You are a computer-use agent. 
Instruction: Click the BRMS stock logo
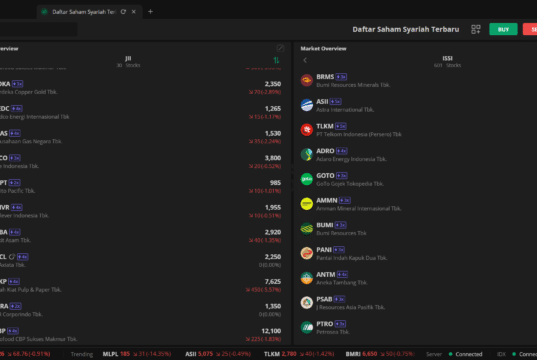(307, 80)
